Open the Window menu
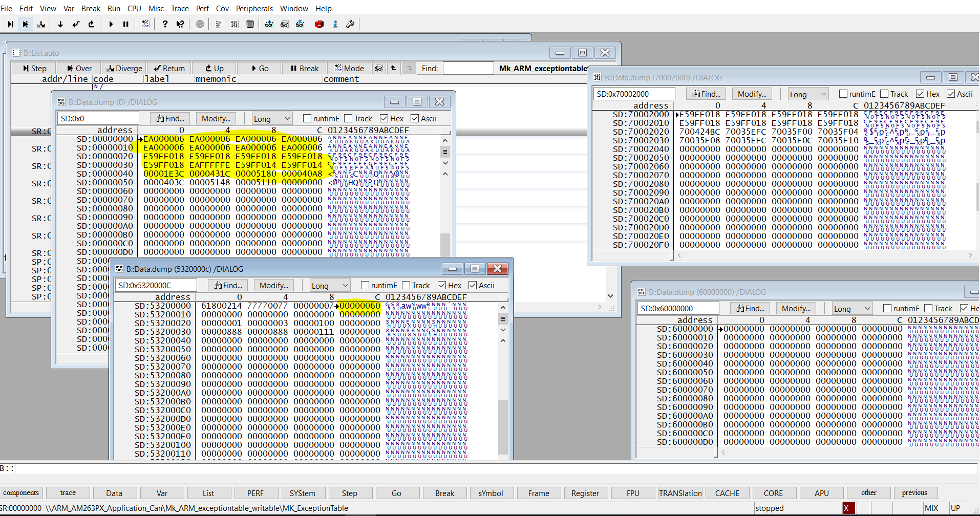This screenshot has height=516, width=980. [294, 8]
